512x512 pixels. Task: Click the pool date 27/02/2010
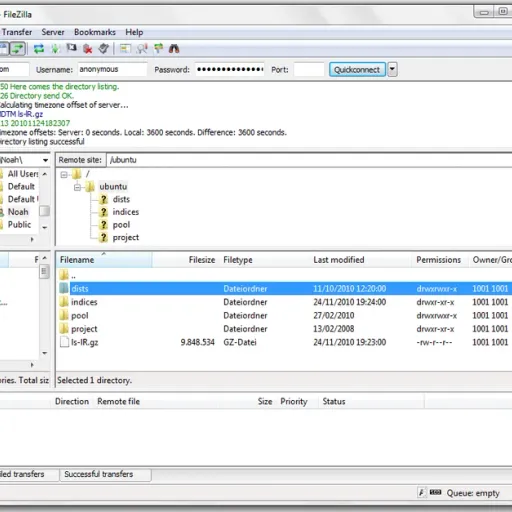(x=334, y=316)
